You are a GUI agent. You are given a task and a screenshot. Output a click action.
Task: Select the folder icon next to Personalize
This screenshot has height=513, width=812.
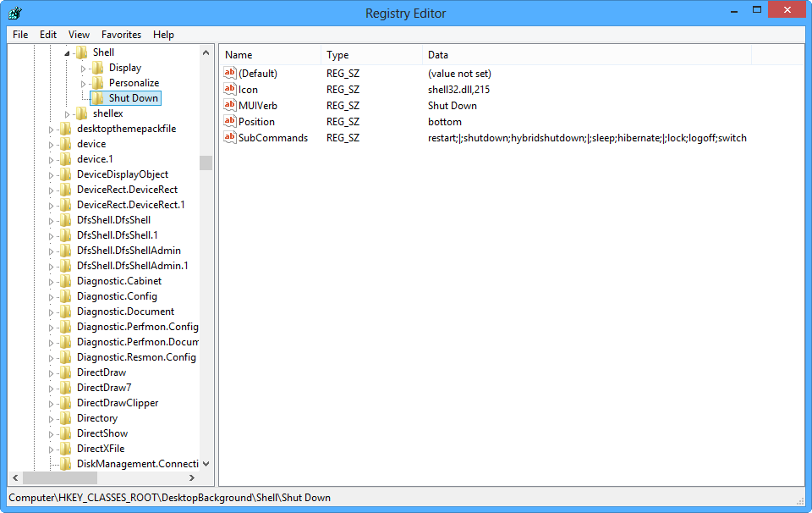tap(98, 83)
